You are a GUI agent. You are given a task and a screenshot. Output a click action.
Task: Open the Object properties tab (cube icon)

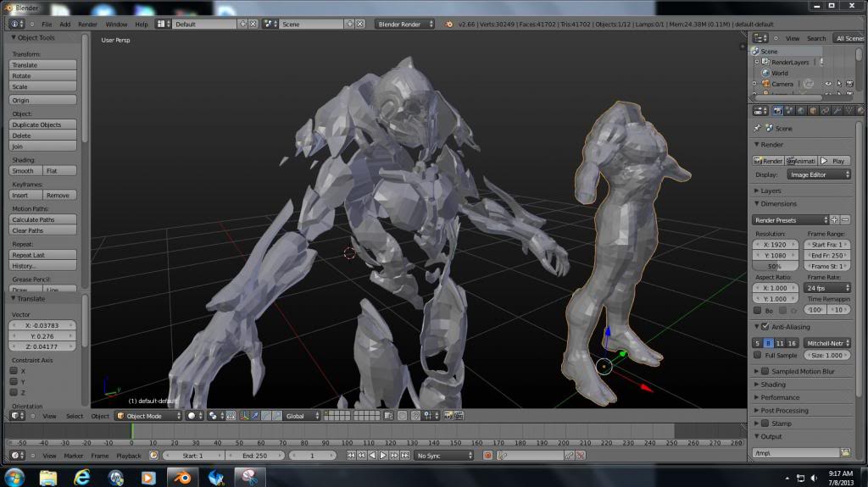tap(813, 111)
